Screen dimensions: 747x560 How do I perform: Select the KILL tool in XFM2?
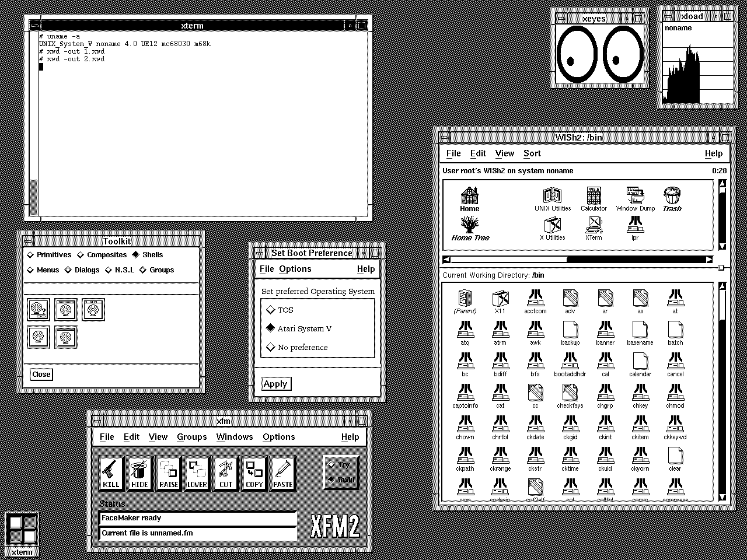click(110, 473)
